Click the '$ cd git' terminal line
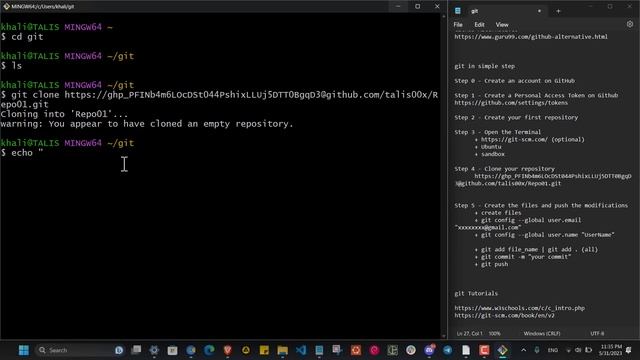The height and width of the screenshot is (360, 640). (22, 37)
